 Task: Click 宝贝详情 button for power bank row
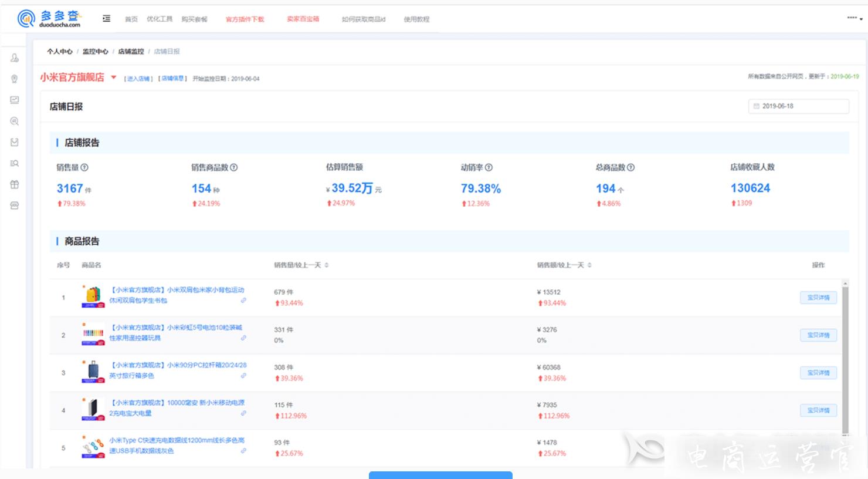click(818, 410)
